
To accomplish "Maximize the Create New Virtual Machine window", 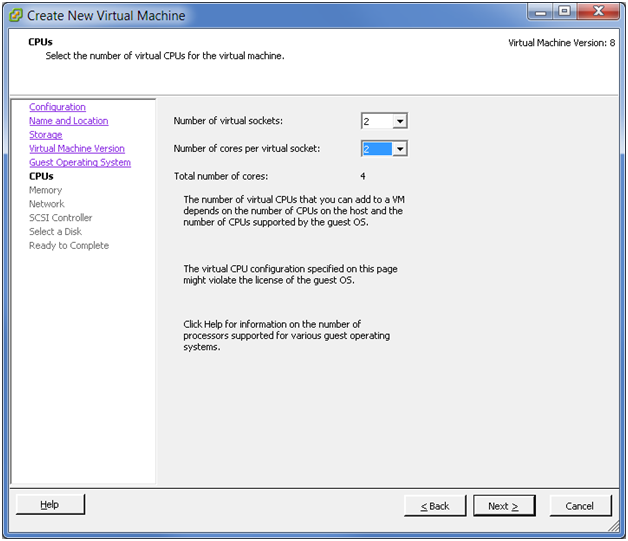I will coord(565,11).
